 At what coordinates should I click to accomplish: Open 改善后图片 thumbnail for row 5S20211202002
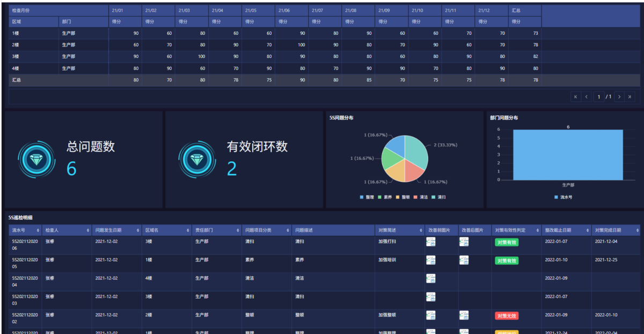464,315
